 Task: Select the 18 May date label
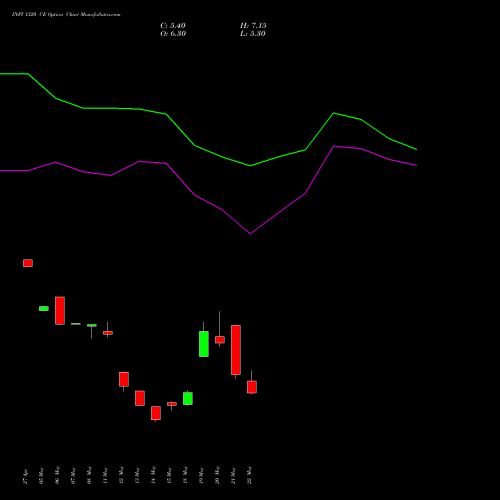click(x=185, y=475)
